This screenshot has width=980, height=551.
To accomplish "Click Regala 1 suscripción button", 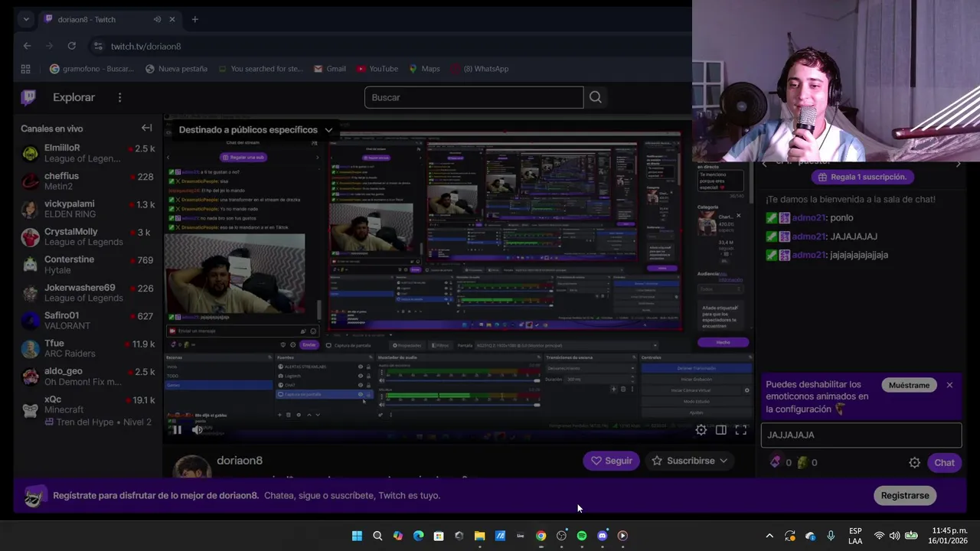I will click(862, 177).
